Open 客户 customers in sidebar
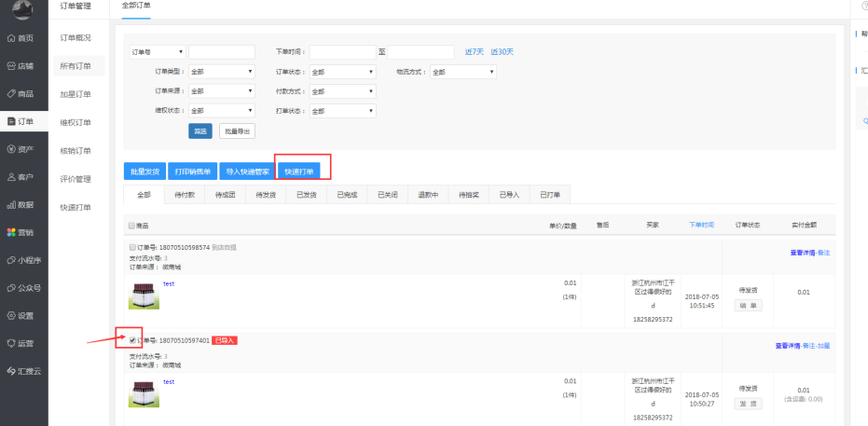The image size is (868, 426). click(x=21, y=177)
